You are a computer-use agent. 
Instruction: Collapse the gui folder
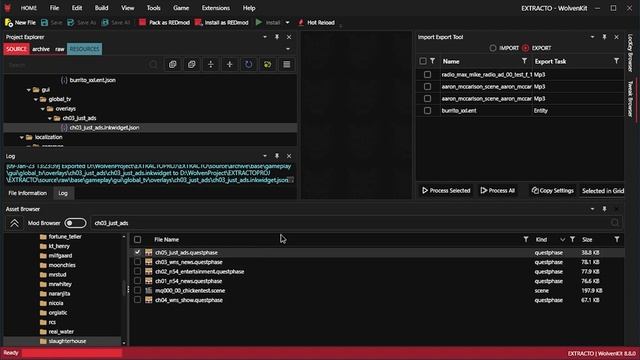click(x=29, y=90)
